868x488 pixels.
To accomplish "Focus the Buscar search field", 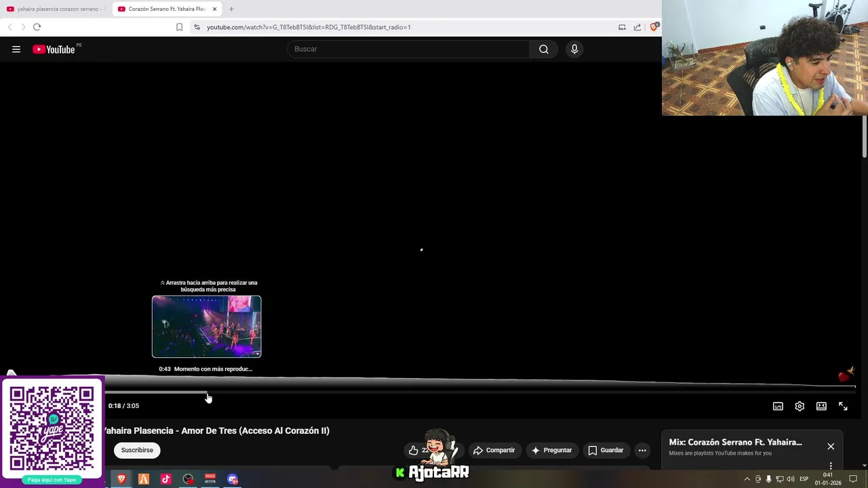I will [x=408, y=49].
